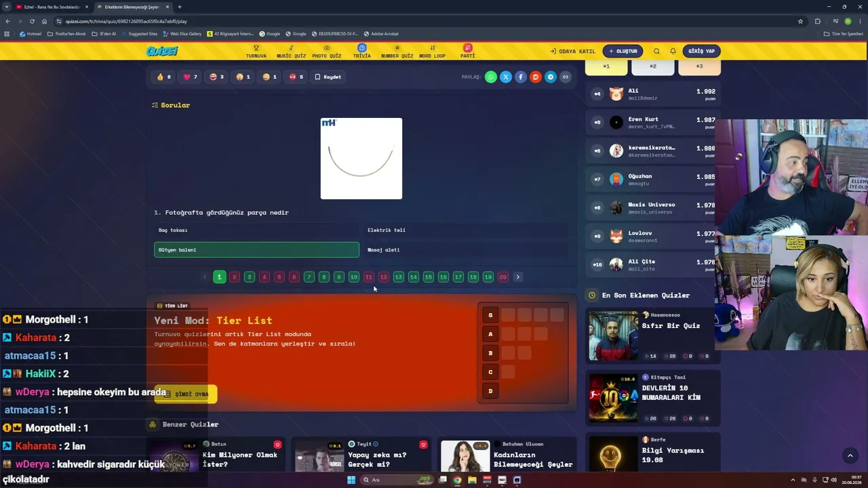The image size is (868, 488).
Task: Share the quiz on Facebook
Action: coord(521,77)
